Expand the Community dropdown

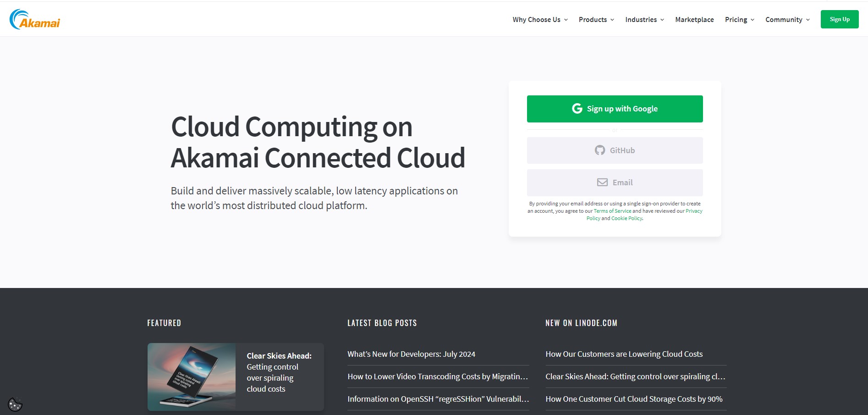click(x=784, y=19)
